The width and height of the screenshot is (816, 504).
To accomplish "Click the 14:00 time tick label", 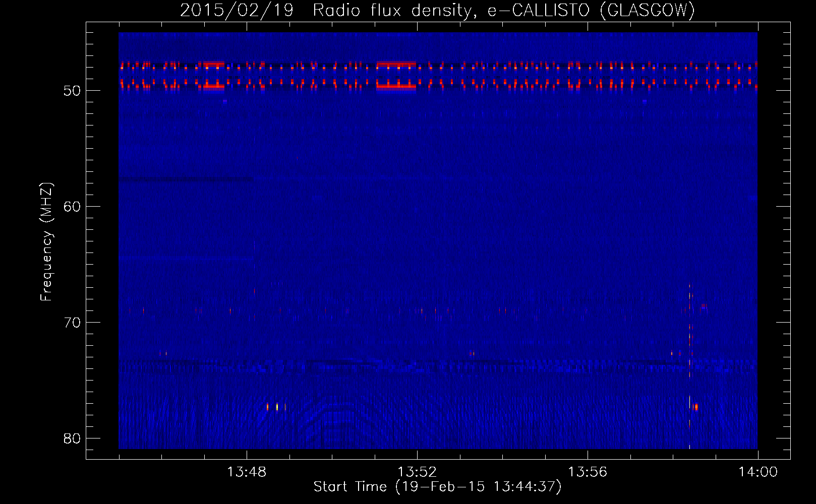I will click(x=758, y=472).
